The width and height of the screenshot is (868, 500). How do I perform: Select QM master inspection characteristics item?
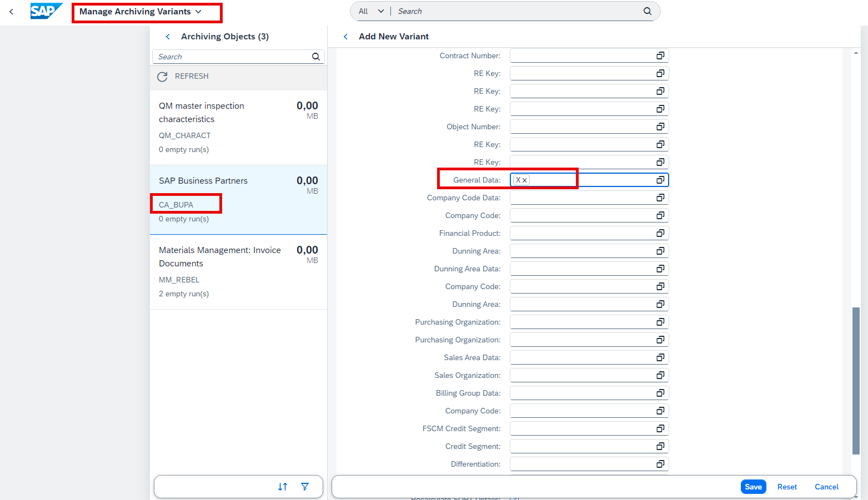(238, 128)
